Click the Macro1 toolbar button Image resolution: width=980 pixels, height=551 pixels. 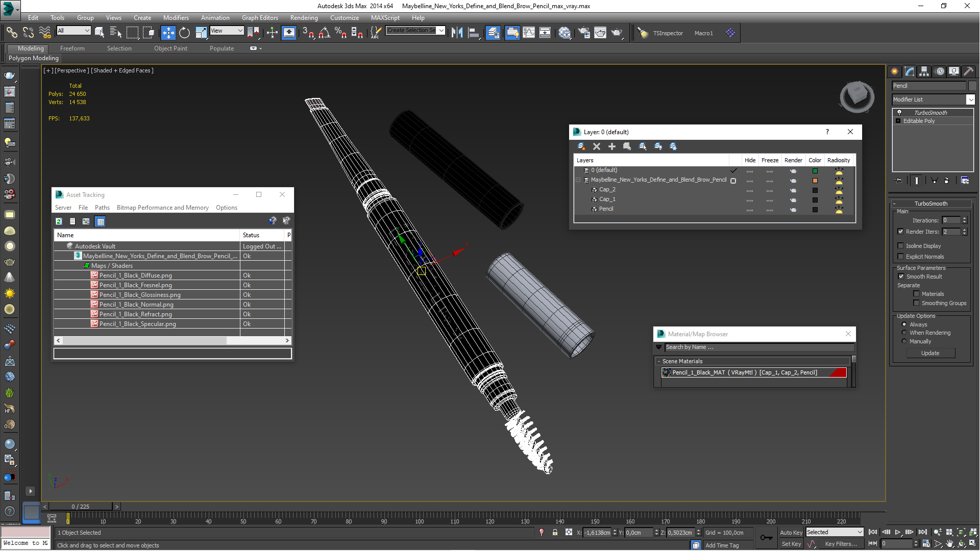click(703, 33)
